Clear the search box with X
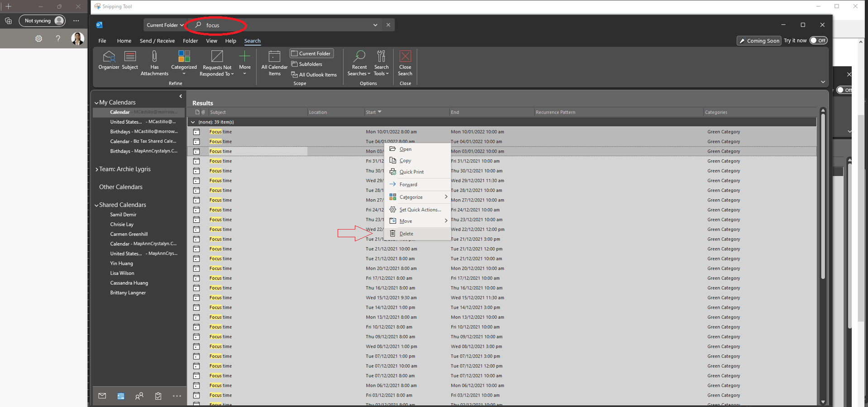The image size is (868, 407). [388, 25]
